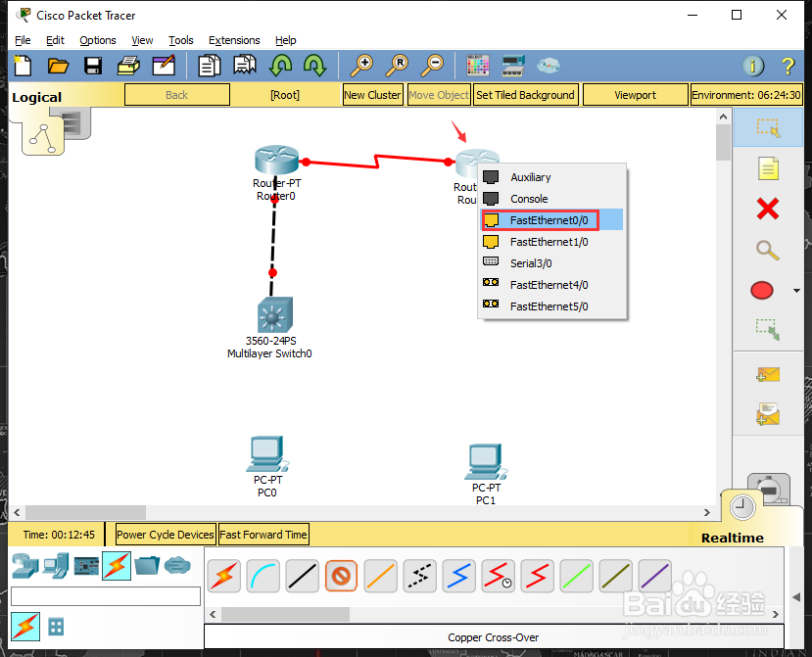Choose the Serial DTE red cable
The image size is (812, 657).
pos(537,576)
